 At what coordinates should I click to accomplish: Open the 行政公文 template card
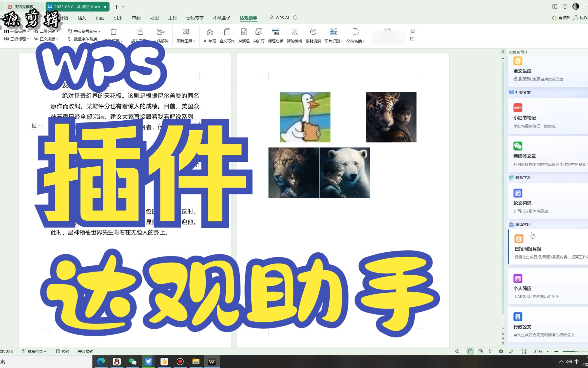(x=548, y=325)
